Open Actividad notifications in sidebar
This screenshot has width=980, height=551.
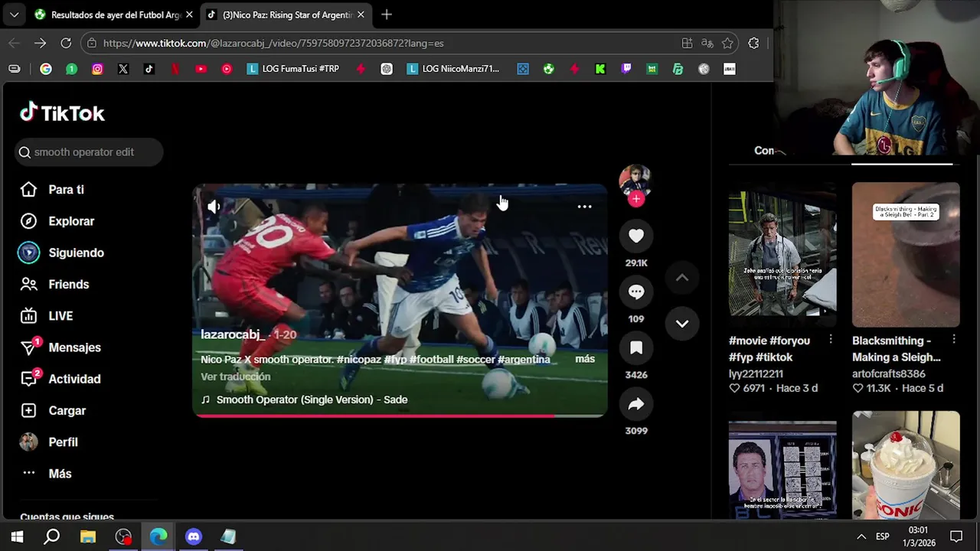point(60,379)
